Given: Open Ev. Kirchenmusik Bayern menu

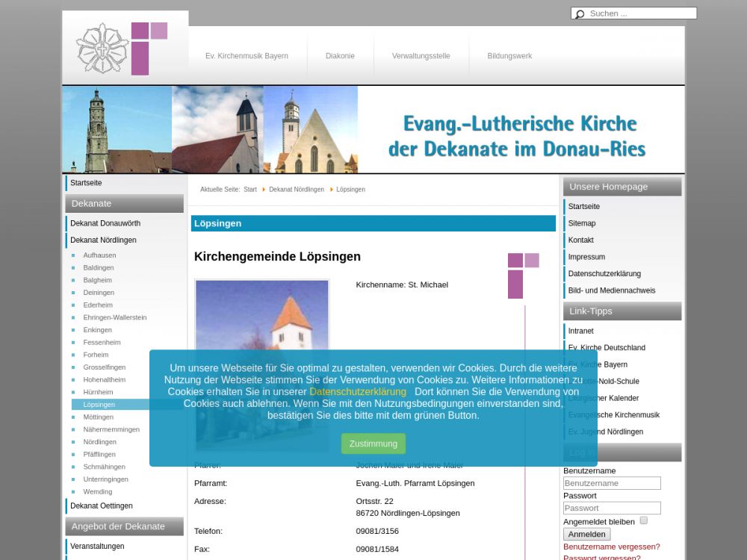Looking at the screenshot, I should (247, 56).
